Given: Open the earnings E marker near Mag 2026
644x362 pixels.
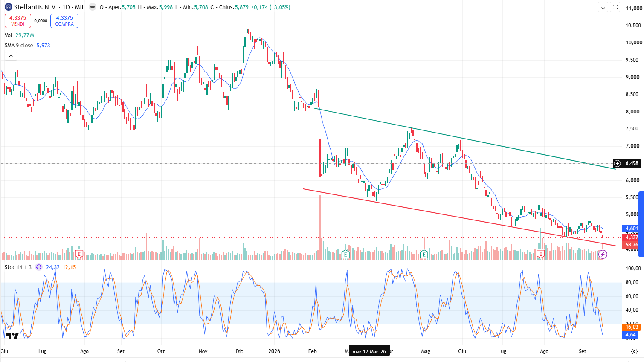Looking at the screenshot, I should click(x=424, y=255).
